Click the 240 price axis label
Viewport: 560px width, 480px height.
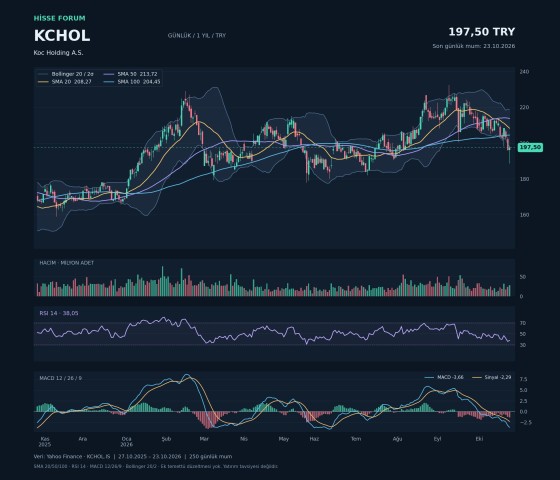524,72
